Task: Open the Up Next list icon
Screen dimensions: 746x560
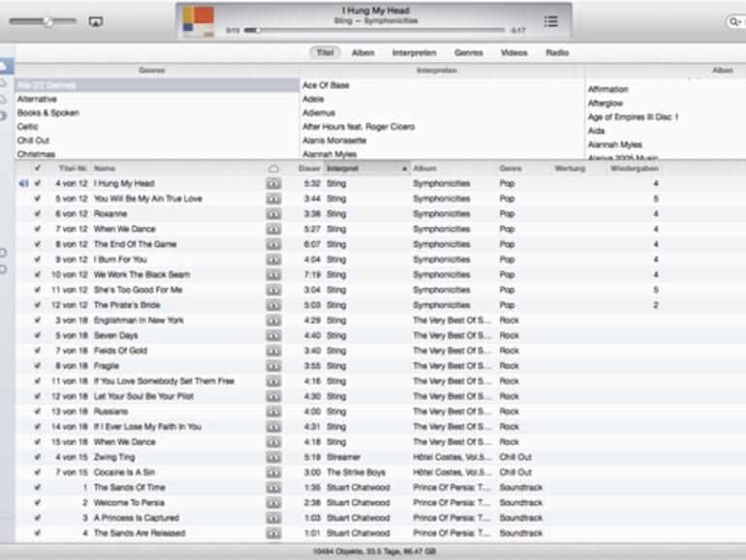Action: (x=551, y=21)
